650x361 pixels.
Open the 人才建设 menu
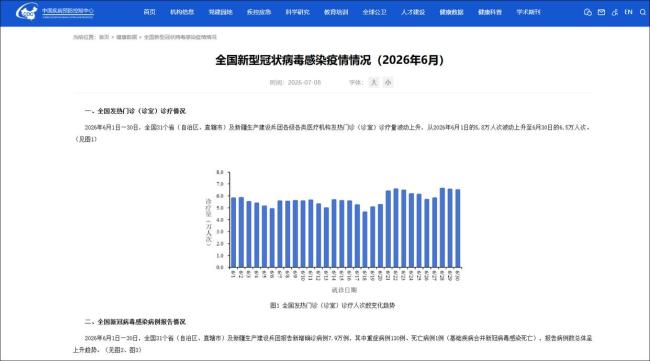click(413, 12)
